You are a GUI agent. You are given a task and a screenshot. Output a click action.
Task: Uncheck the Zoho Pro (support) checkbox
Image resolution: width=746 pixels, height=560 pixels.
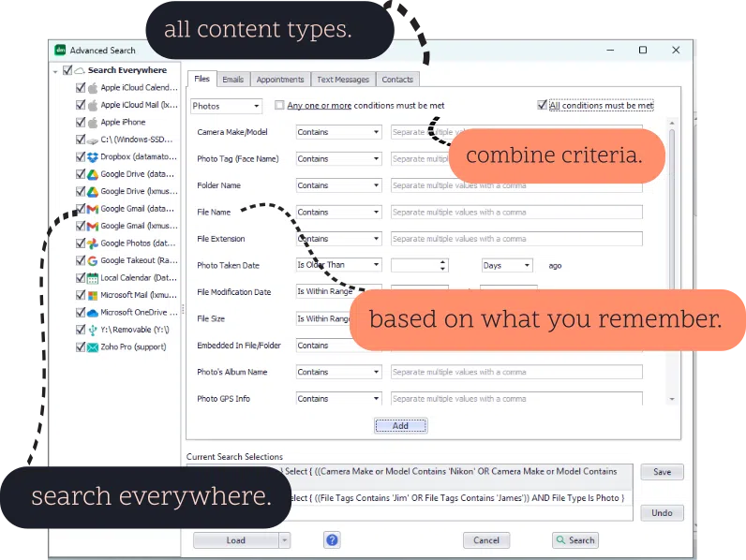click(x=81, y=347)
